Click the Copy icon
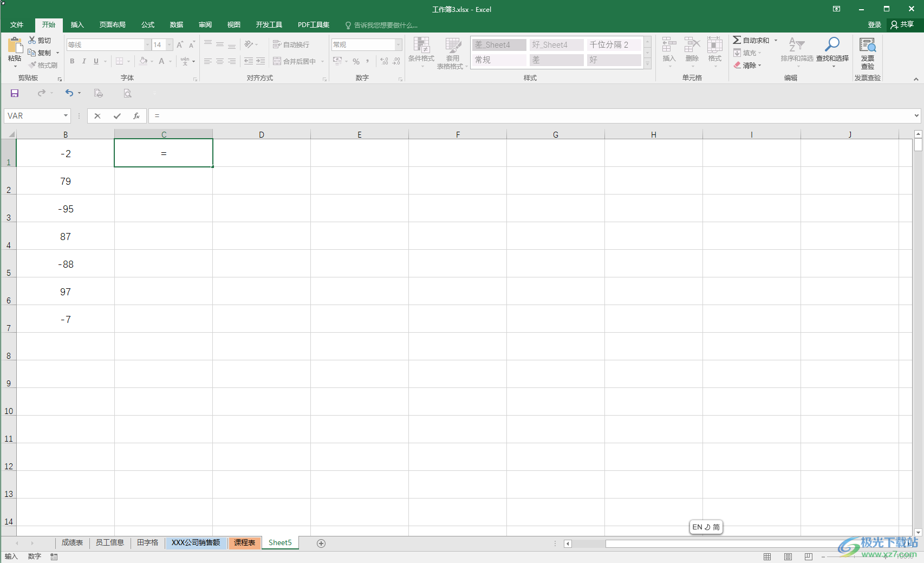This screenshot has width=924, height=563. 32,53
